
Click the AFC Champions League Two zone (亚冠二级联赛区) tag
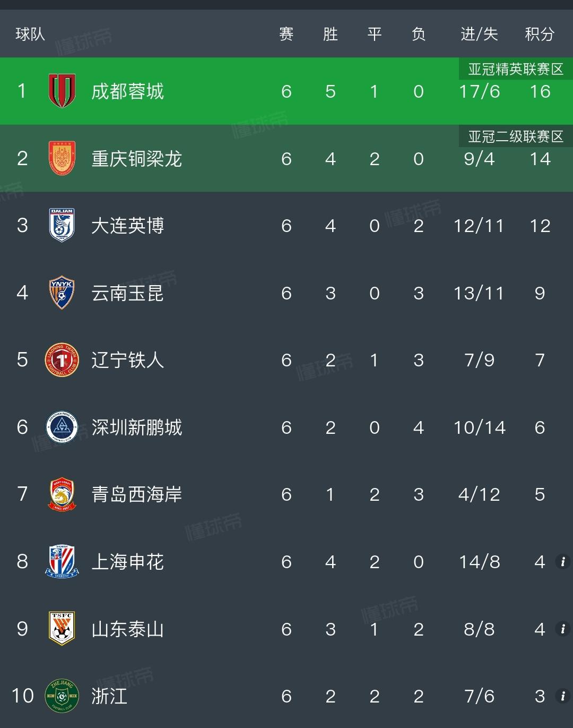click(x=515, y=137)
